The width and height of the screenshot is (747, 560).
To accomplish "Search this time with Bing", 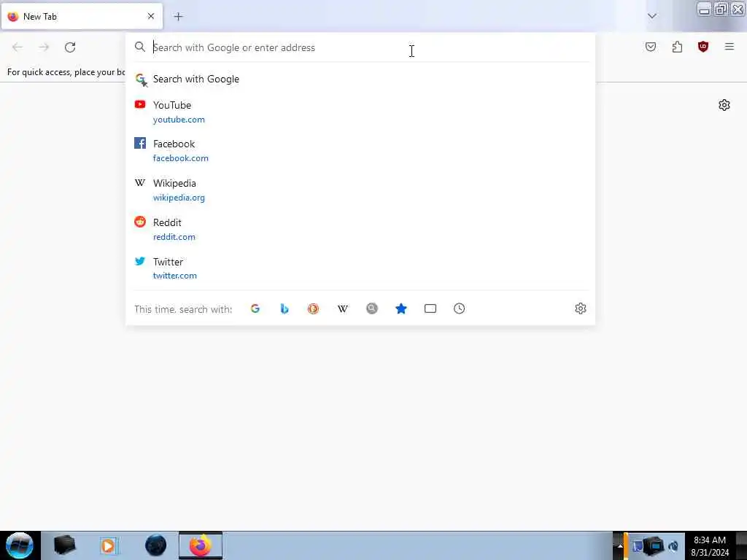I will [285, 308].
